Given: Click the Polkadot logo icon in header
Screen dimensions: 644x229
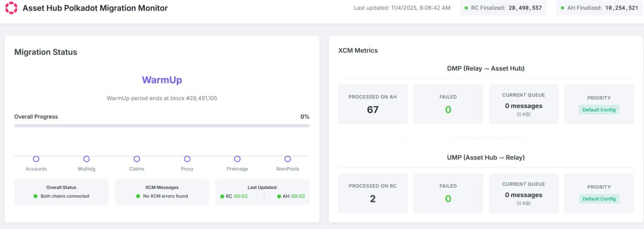Looking at the screenshot, I should (x=11, y=8).
